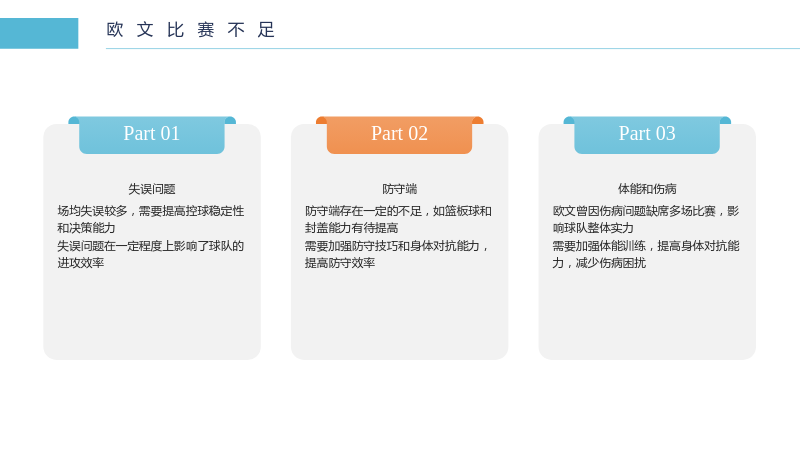Select the 失误问题 heading text
Screen dimensions: 800x450
tap(152, 189)
